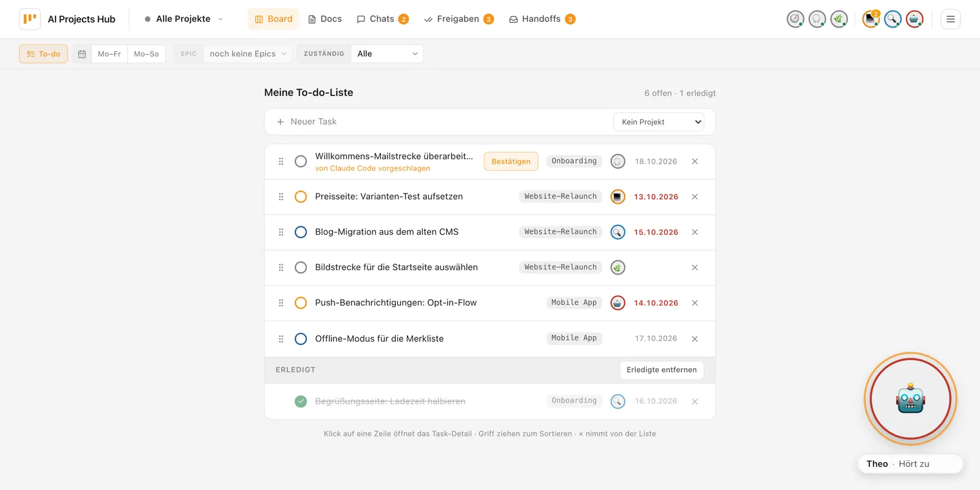Image resolution: width=980 pixels, height=490 pixels.
Task: Click drag handle of Preisseite task
Action: [x=281, y=197]
